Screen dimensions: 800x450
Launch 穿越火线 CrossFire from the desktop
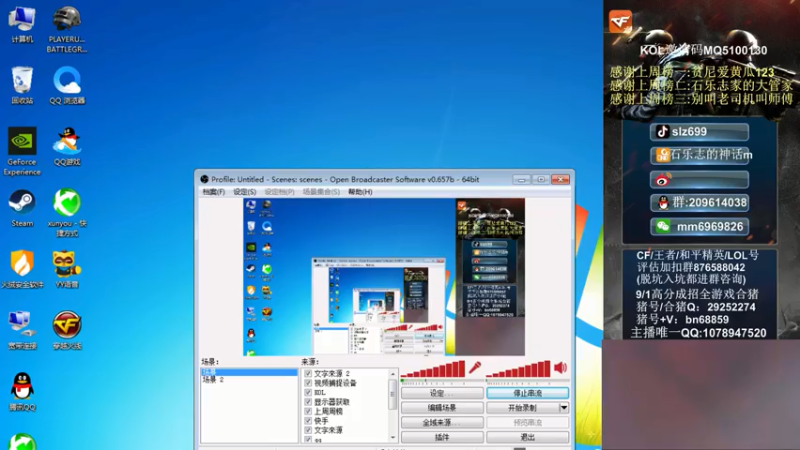(x=67, y=331)
